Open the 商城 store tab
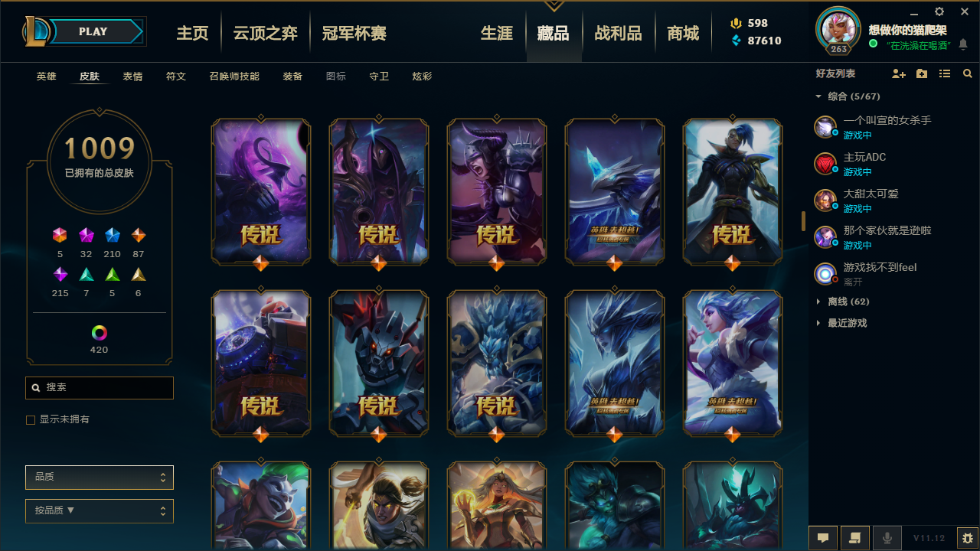 click(683, 33)
